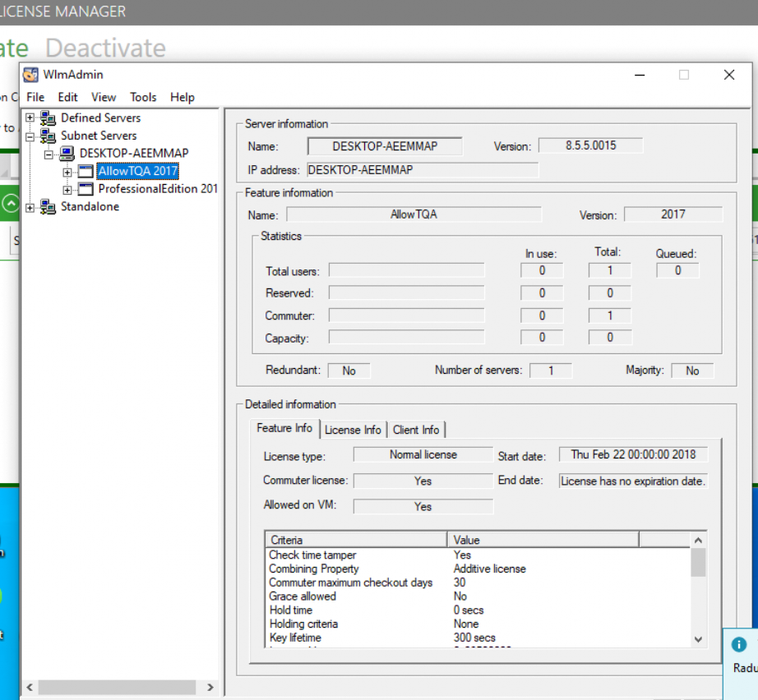This screenshot has height=700, width=758.
Task: Select the Grace allowed row
Action: coord(478,596)
